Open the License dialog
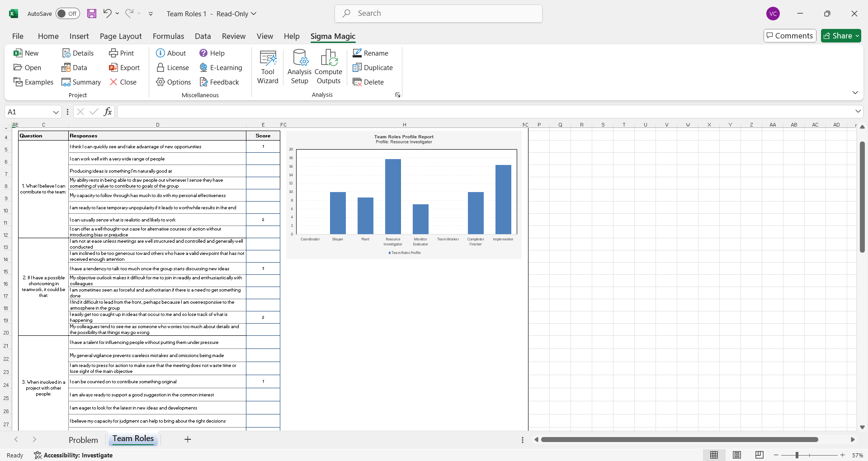 (173, 67)
